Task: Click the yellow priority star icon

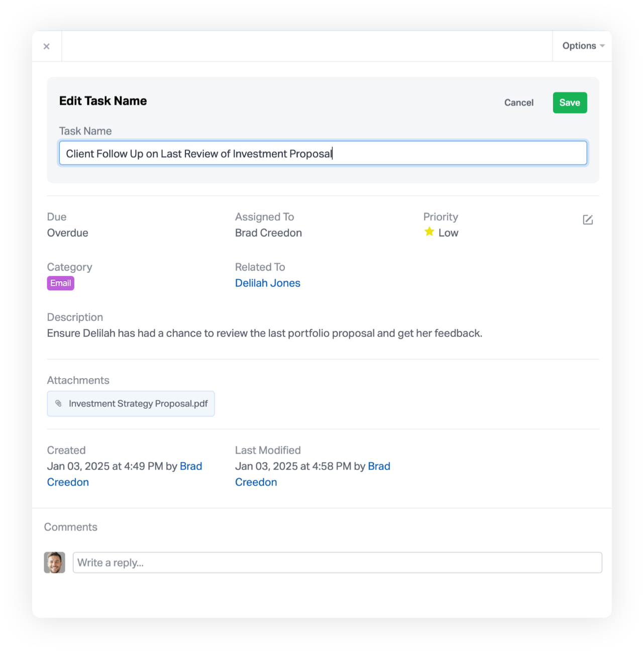Action: tap(429, 232)
